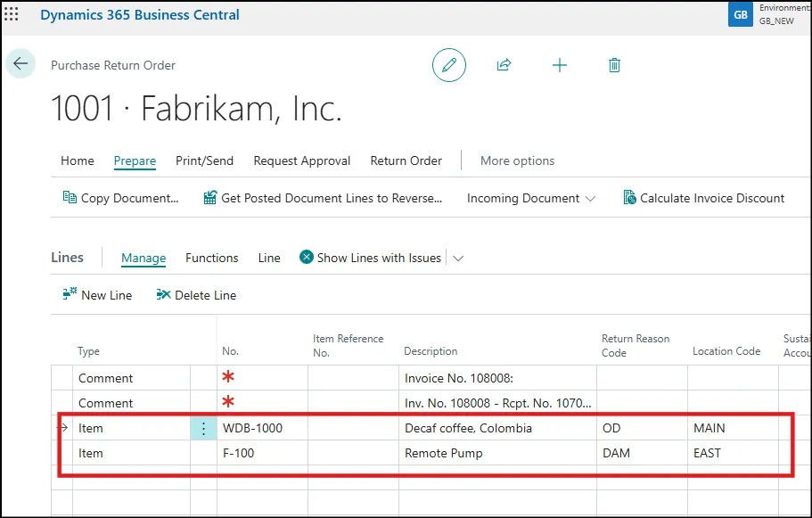
Task: Open row options for WDB-1000 line
Action: tap(203, 428)
